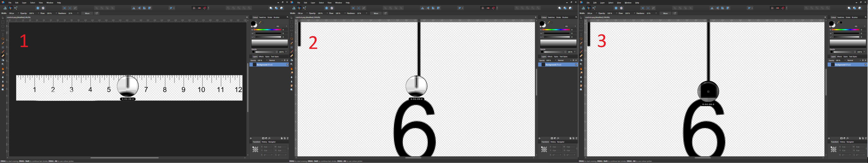Toggle layer lock icon in the right window Layers panel

tap(866, 60)
